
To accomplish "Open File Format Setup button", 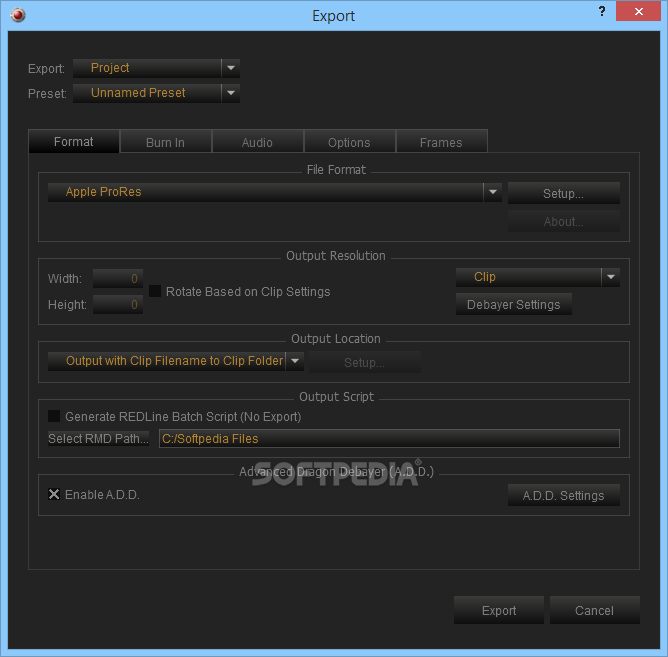I will pyautogui.click(x=564, y=193).
